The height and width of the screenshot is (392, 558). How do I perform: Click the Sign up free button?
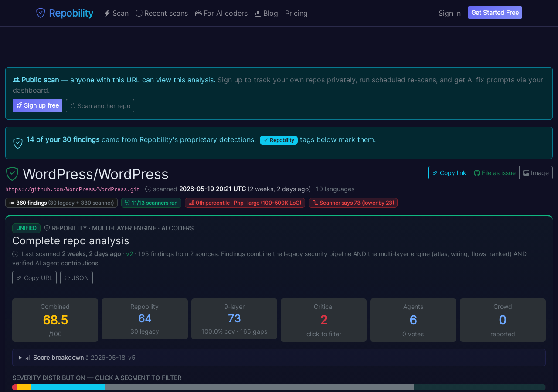click(37, 105)
